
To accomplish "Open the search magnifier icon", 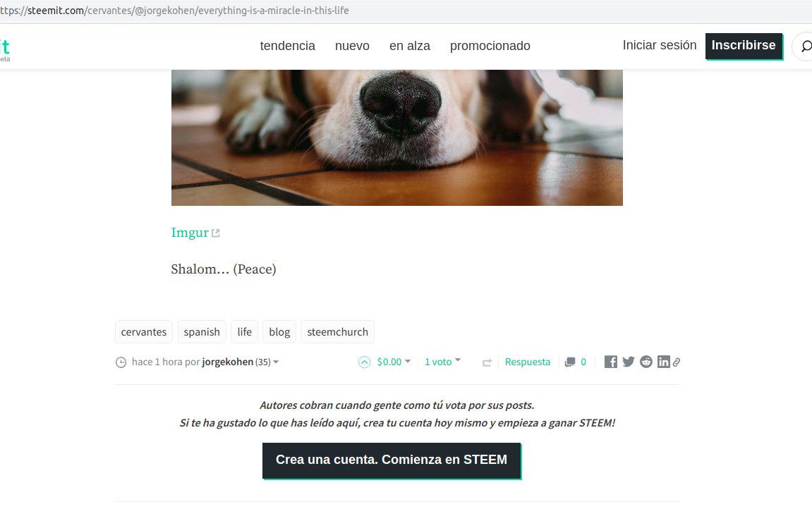I will [806, 47].
